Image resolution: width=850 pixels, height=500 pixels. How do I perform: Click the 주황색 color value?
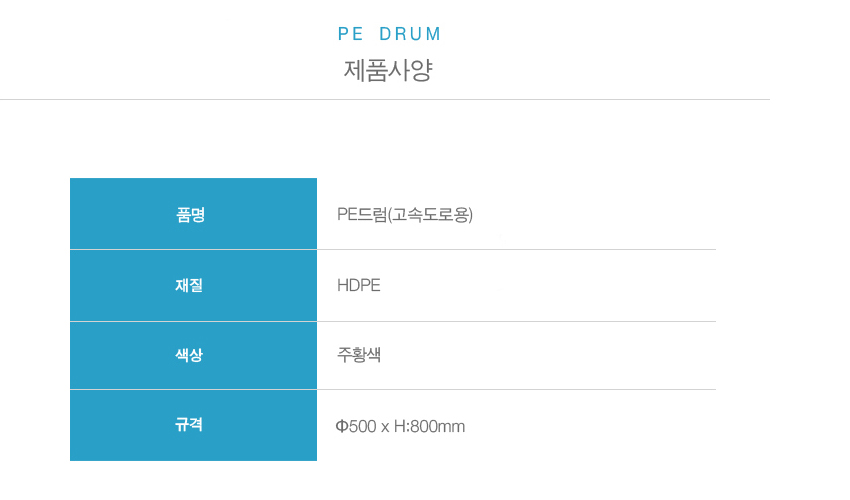click(359, 355)
